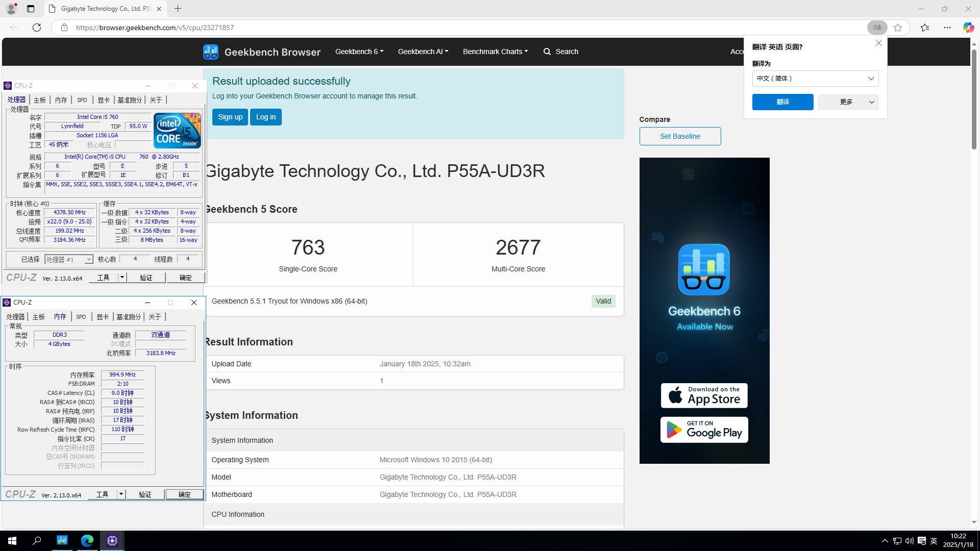Click the page vertical scrollbar thumb
The width and height of the screenshot is (980, 551).
(974, 99)
